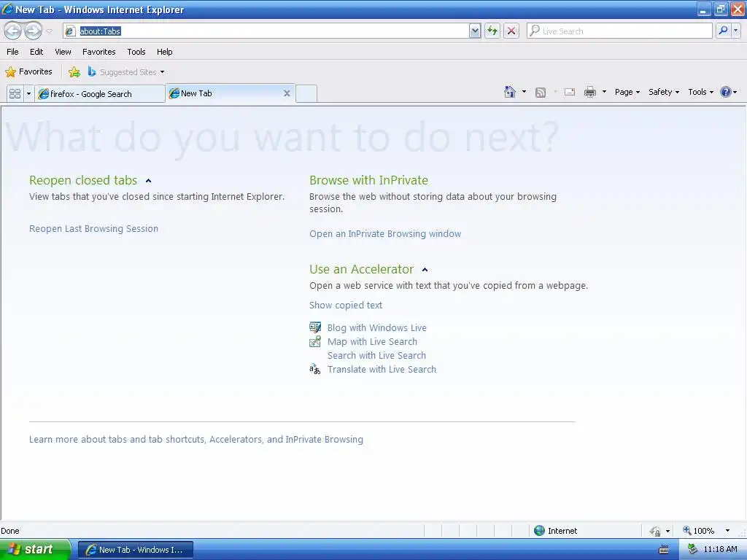Click Show copied text link
This screenshot has width=747, height=560.
(x=345, y=306)
